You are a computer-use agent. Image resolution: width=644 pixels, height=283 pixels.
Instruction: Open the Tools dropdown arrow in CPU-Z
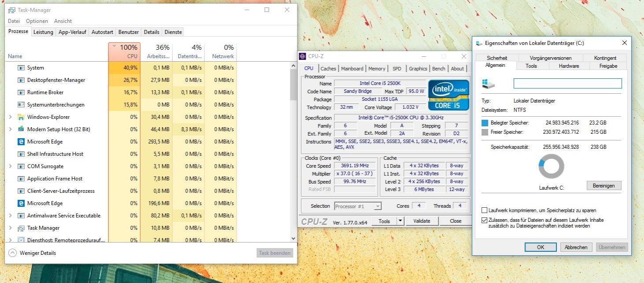[x=400, y=221]
